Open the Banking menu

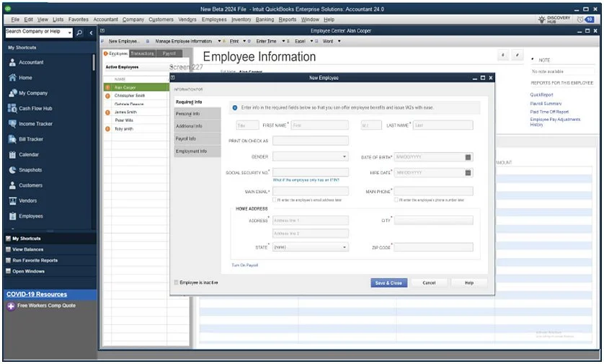(x=265, y=19)
